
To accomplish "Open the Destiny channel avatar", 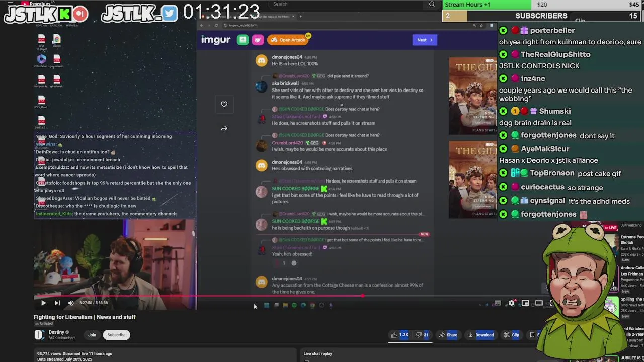I will point(39,335).
